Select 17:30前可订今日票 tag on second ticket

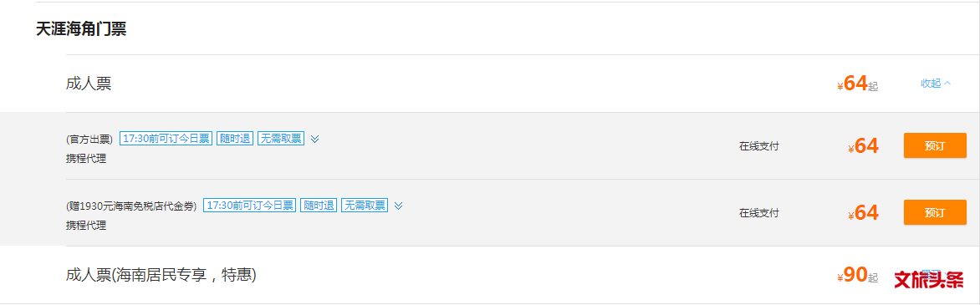[x=250, y=205]
